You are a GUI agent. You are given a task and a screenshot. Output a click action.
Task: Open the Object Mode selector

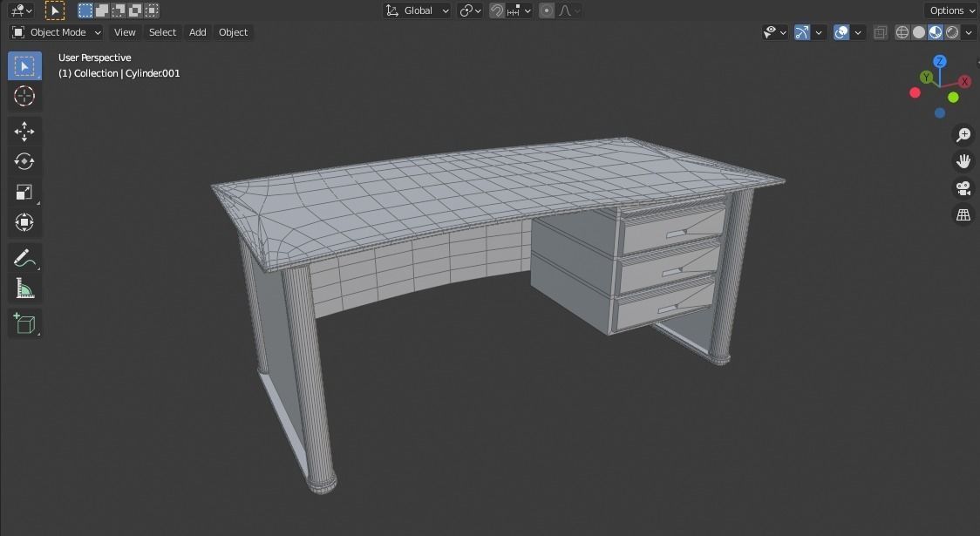coord(55,32)
